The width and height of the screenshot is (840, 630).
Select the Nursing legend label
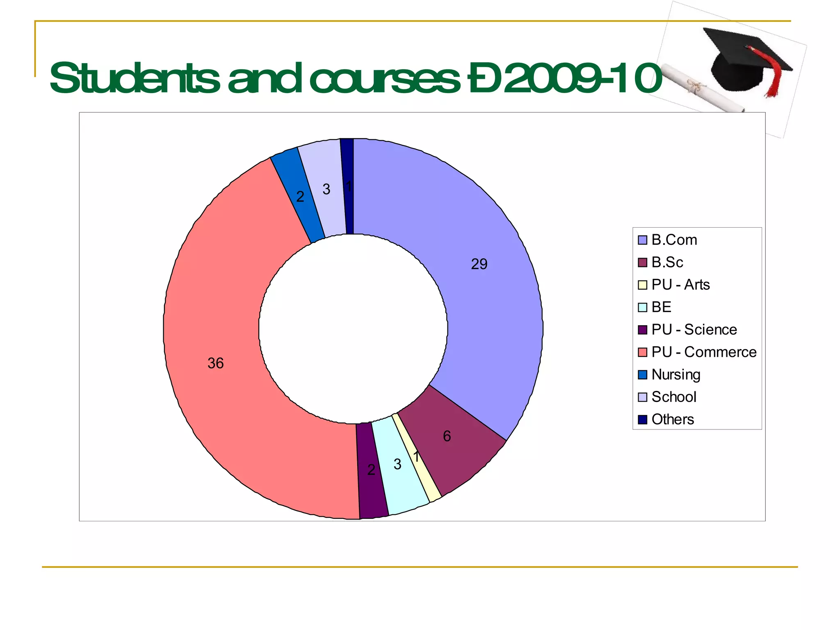676,375
